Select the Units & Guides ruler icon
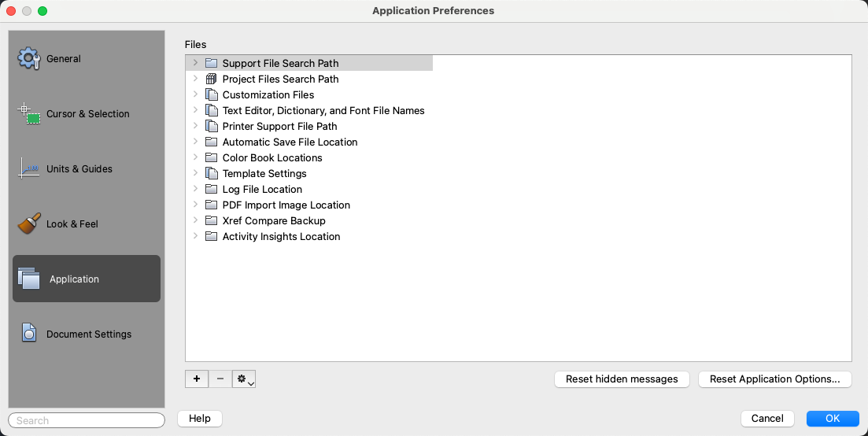This screenshot has height=436, width=868. (x=29, y=169)
